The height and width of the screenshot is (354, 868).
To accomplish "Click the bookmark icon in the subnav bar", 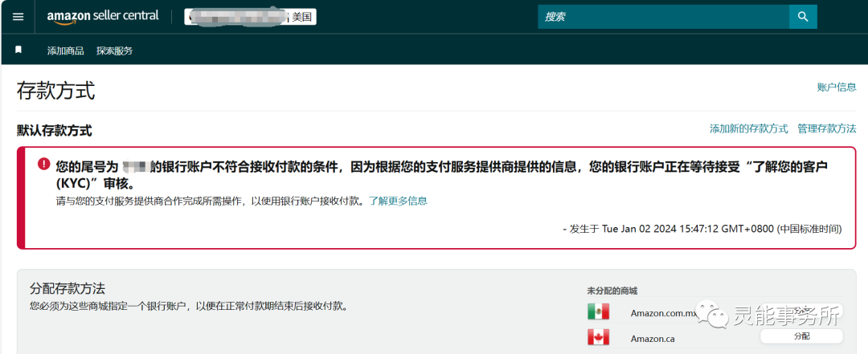I will tap(18, 50).
